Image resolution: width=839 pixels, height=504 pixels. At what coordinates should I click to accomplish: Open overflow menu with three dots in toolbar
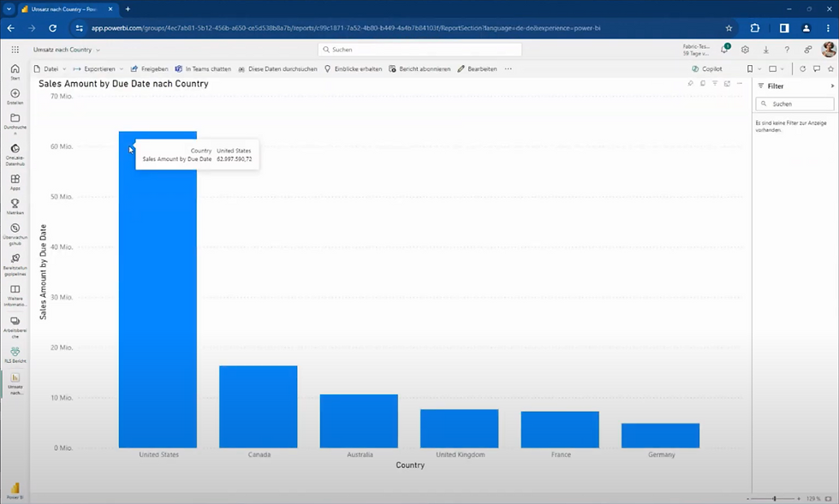tap(509, 69)
